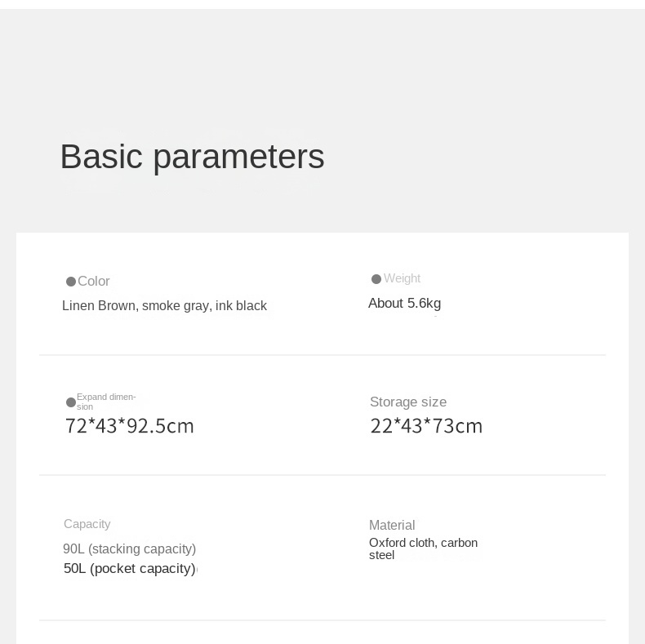Click the 72*43*92.5cm dimension value

point(130,425)
